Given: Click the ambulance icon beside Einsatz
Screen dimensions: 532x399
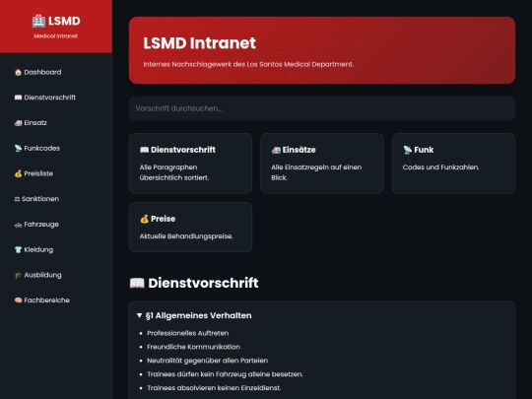Looking at the screenshot, I should [x=18, y=123].
